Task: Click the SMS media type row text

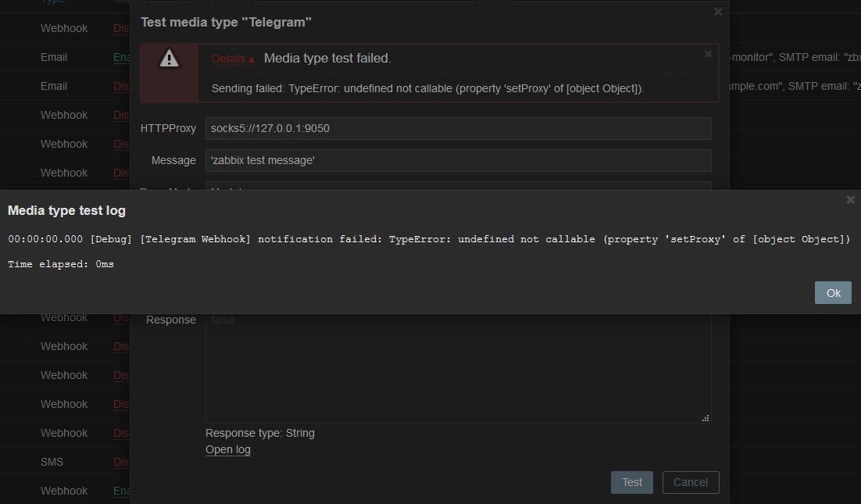Action: click(52, 462)
